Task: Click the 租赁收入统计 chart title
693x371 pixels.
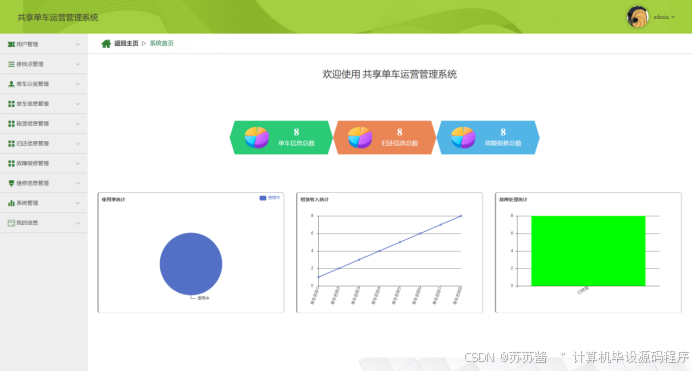Action: 315,199
